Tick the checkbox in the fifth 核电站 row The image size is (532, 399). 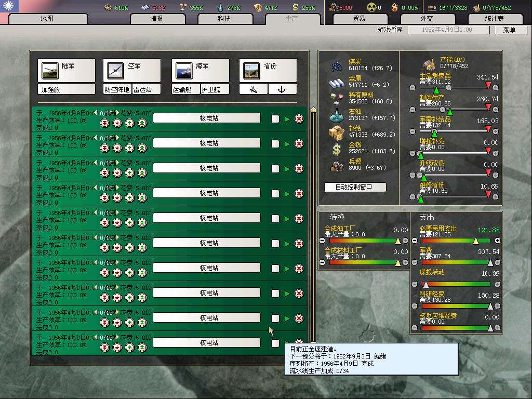pos(275,219)
